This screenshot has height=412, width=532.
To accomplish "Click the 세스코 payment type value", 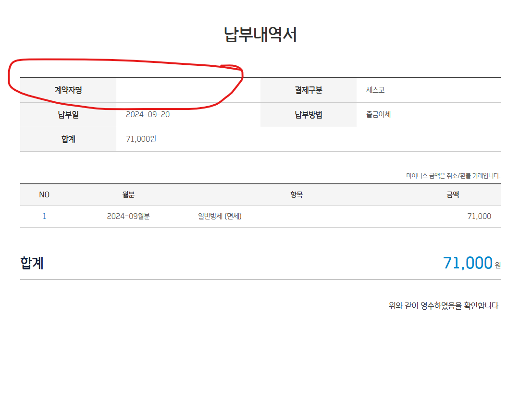I will point(375,90).
